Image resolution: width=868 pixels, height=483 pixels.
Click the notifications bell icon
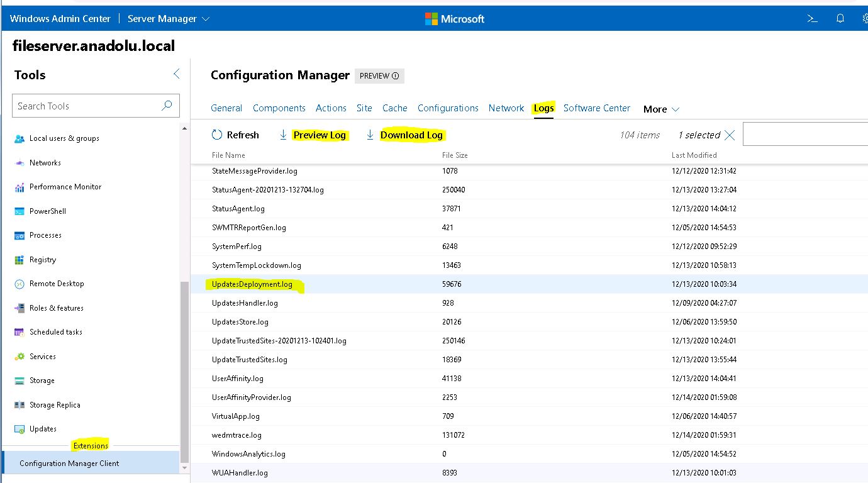[x=840, y=19]
